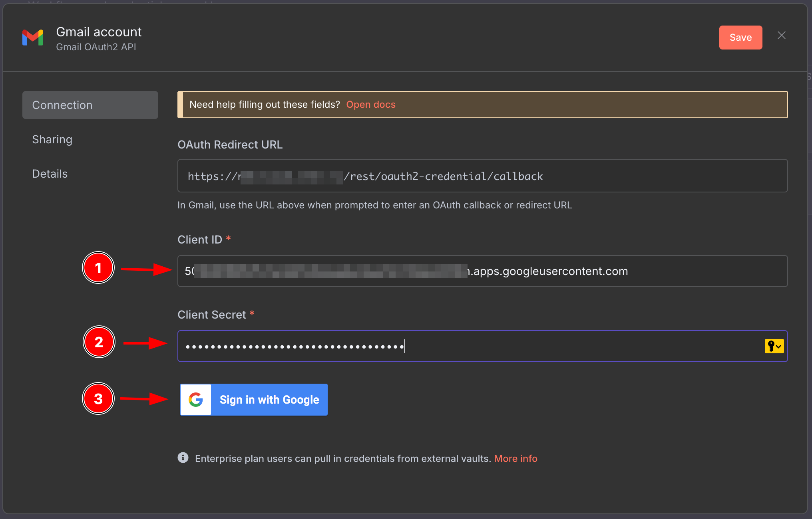This screenshot has height=519, width=812.
Task: Open the Connection tab
Action: [90, 105]
